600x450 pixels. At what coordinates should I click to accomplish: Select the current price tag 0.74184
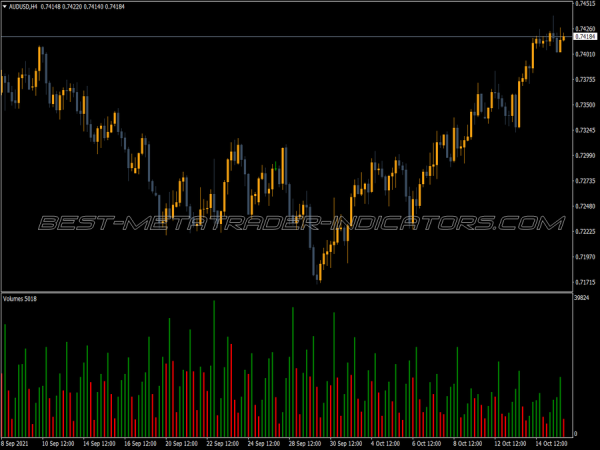tap(585, 37)
